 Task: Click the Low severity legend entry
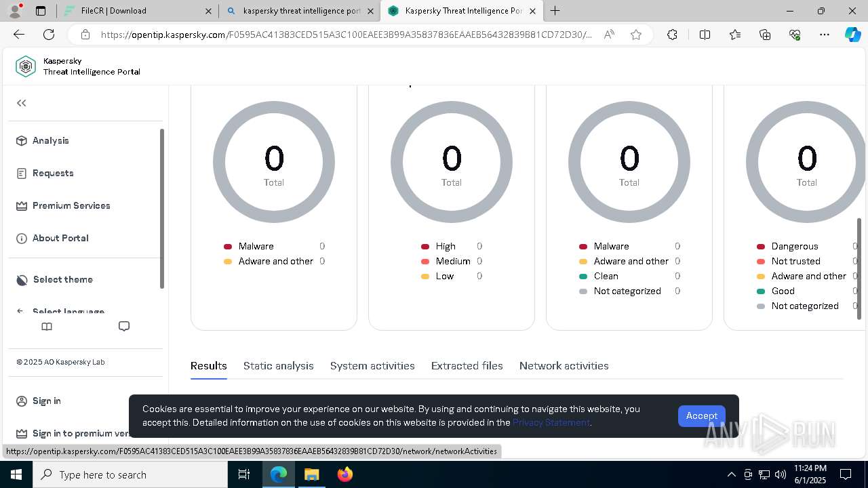click(445, 276)
